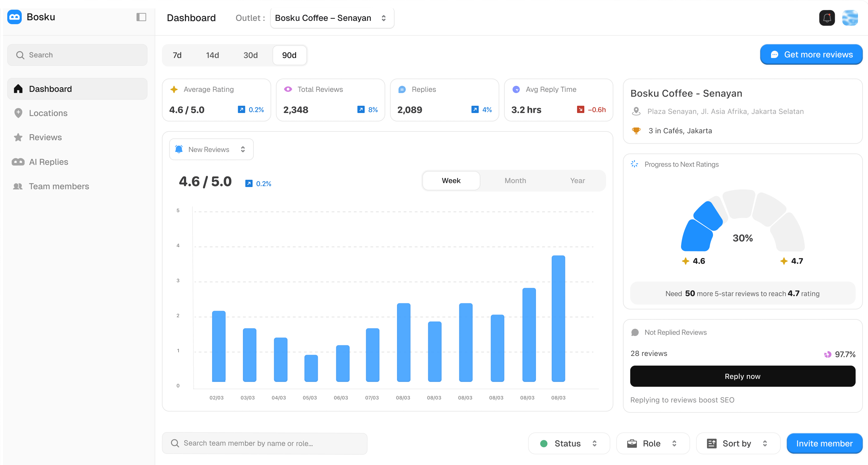The height and width of the screenshot is (465, 868).
Task: Click the AI Replies robot icon
Action: pyautogui.click(x=18, y=162)
